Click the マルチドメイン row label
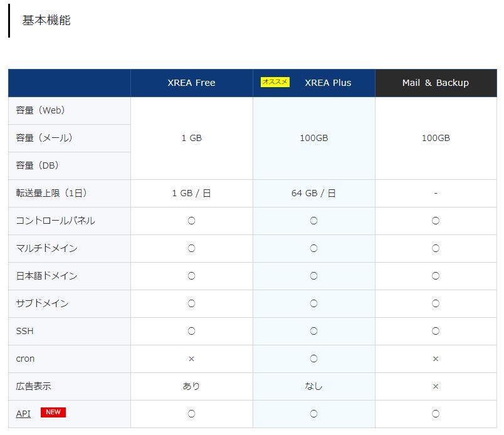 (46, 248)
